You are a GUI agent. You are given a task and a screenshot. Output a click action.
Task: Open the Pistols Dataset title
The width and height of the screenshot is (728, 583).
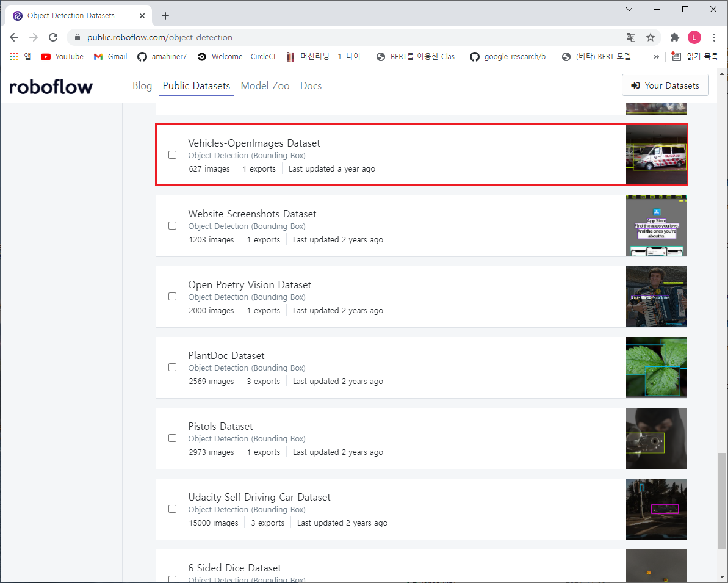click(220, 427)
